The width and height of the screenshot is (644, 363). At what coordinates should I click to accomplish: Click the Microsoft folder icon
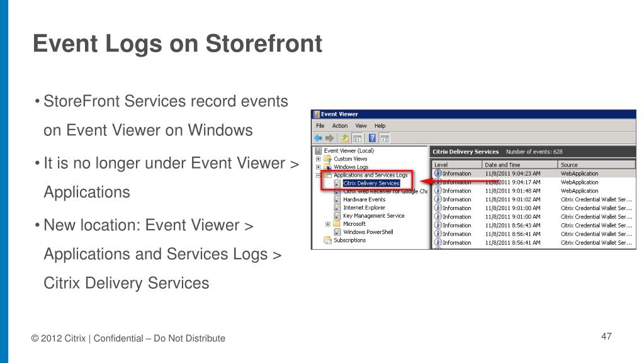[337, 224]
